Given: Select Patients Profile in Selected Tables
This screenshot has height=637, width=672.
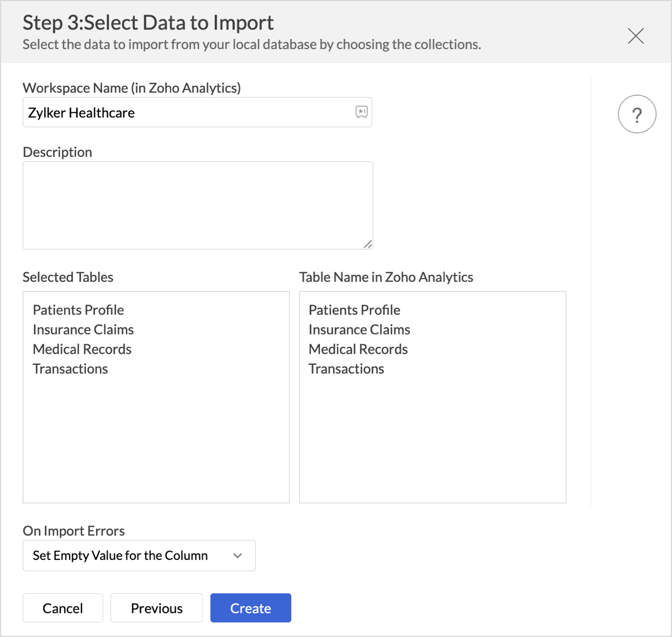Looking at the screenshot, I should point(79,310).
